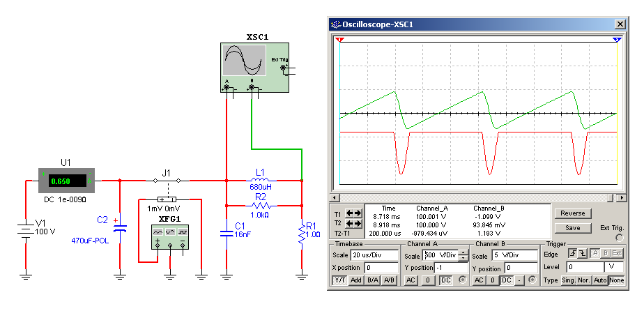Image resolution: width=644 pixels, height=311 pixels.
Task: Click the Reverse button
Action: tap(574, 213)
